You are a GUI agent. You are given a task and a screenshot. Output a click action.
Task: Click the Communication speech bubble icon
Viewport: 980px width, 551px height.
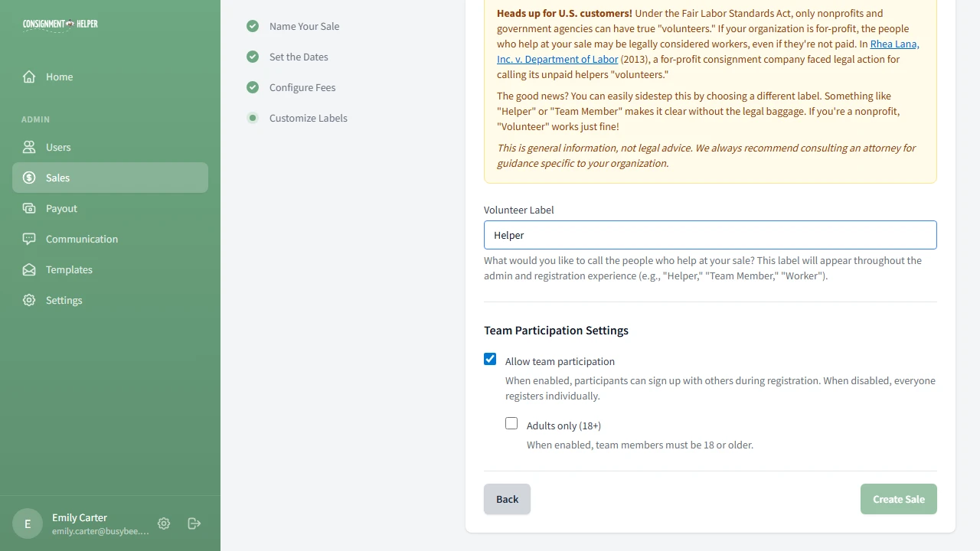point(28,239)
